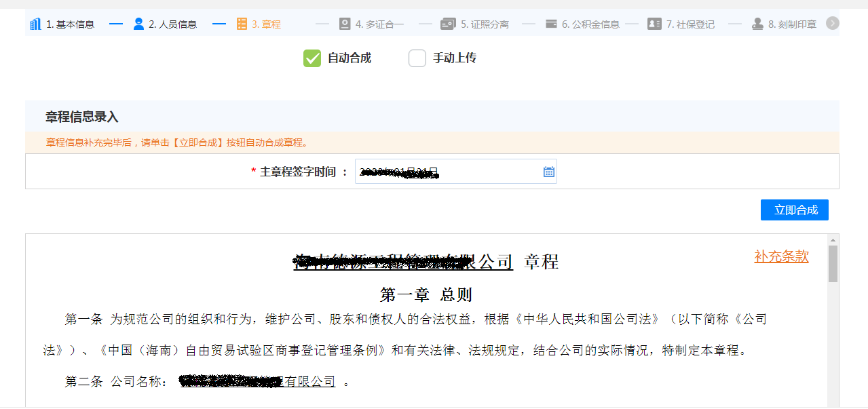Click the 多证合一 step icon
868x409 pixels.
click(x=345, y=24)
